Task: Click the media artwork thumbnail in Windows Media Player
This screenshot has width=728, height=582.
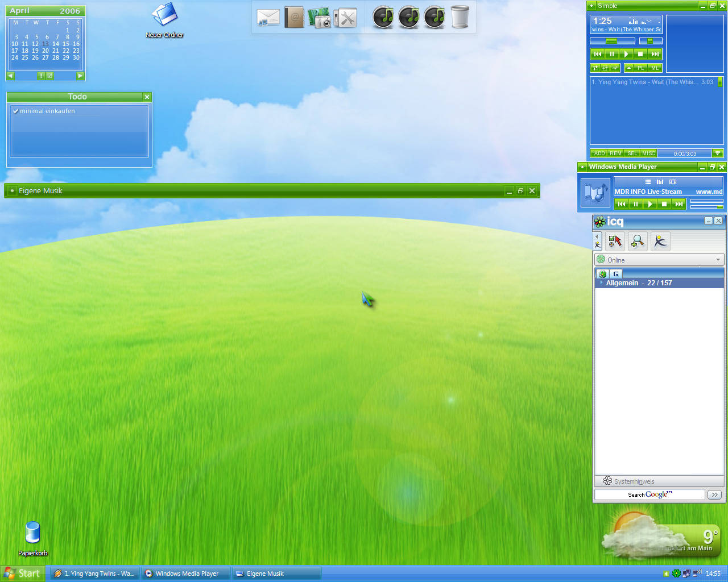Action: tap(595, 192)
